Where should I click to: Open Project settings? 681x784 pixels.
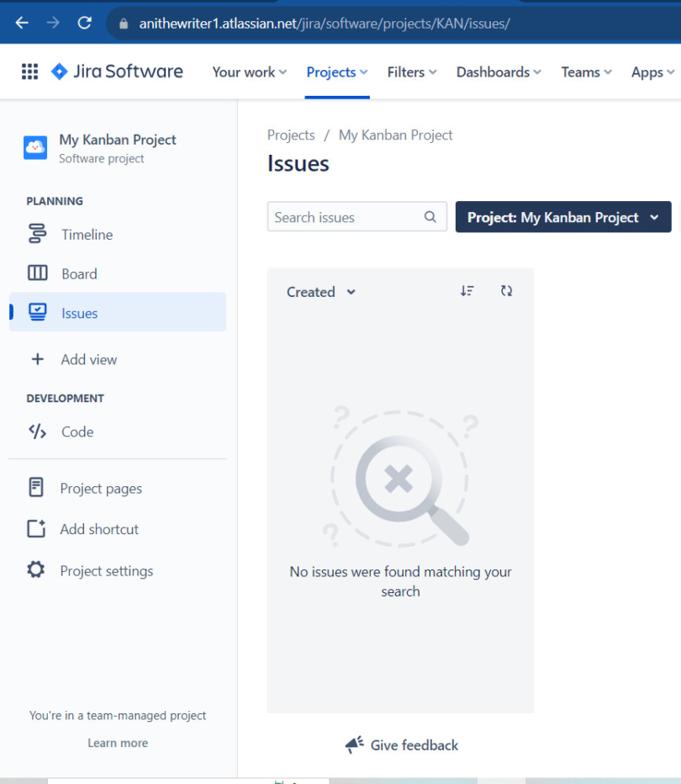(x=106, y=570)
